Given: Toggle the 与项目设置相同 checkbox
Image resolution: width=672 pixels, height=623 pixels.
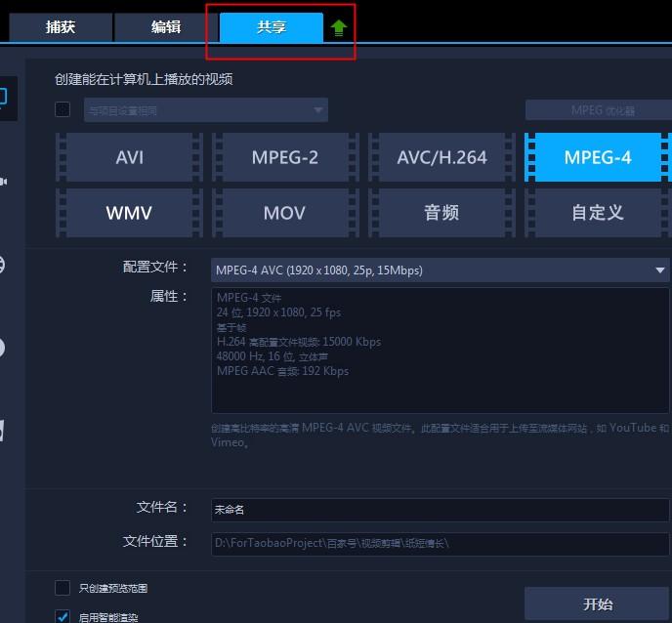Looking at the screenshot, I should (x=63, y=109).
